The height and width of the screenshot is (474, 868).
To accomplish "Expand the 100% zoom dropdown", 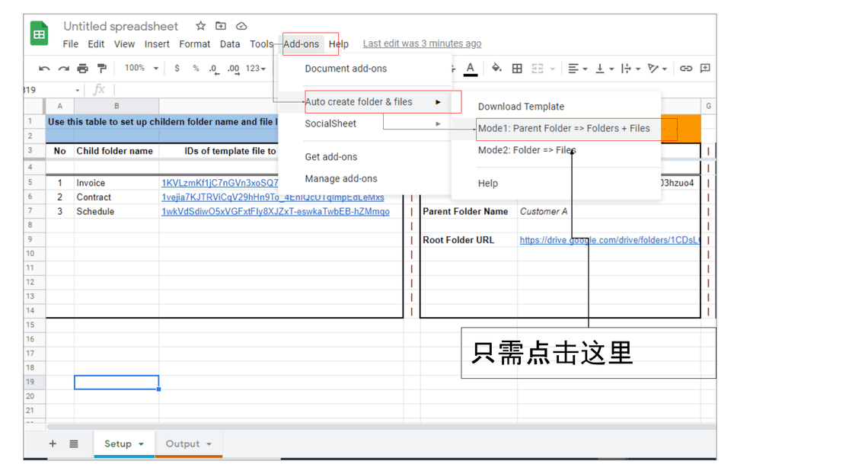I will click(x=142, y=69).
